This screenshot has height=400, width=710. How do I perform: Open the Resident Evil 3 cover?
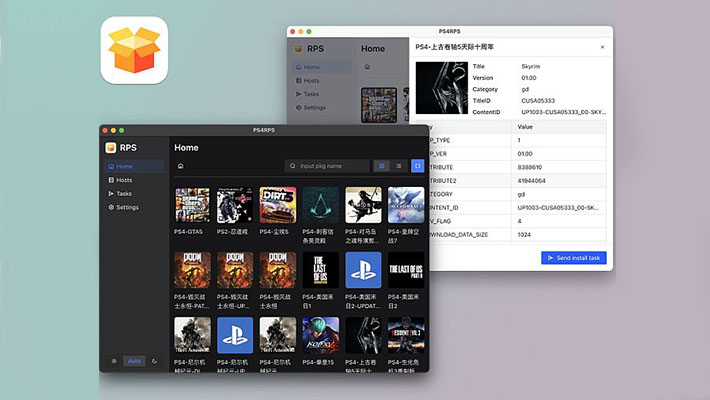[406, 336]
